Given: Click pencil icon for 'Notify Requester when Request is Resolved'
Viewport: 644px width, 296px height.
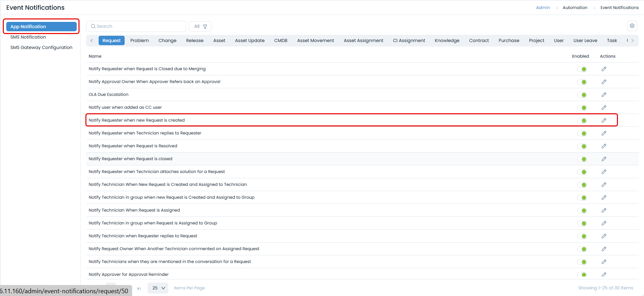Looking at the screenshot, I should pyautogui.click(x=604, y=146).
